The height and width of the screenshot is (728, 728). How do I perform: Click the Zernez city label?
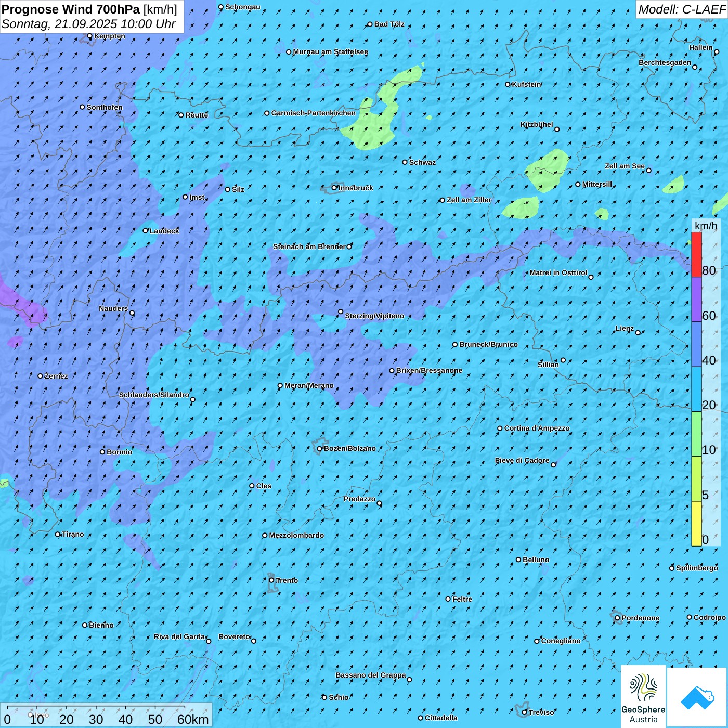tap(56, 376)
